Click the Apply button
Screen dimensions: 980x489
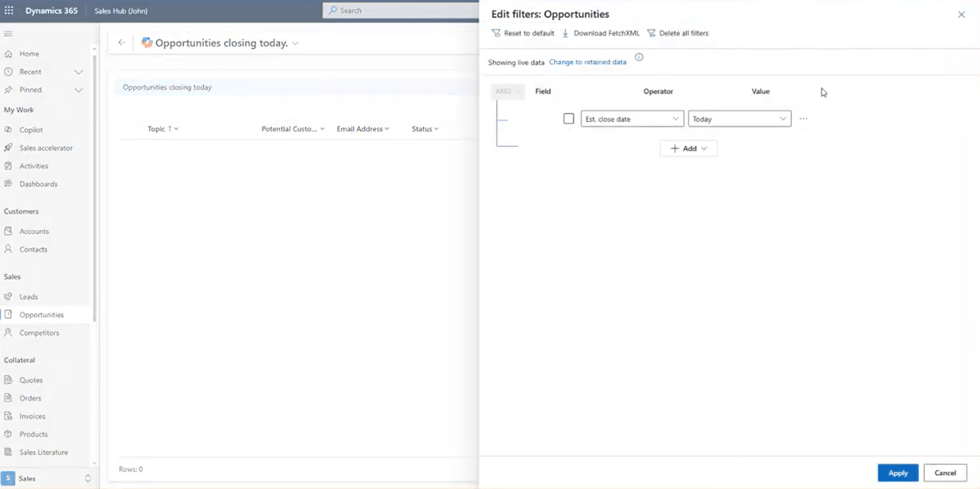pyautogui.click(x=897, y=473)
